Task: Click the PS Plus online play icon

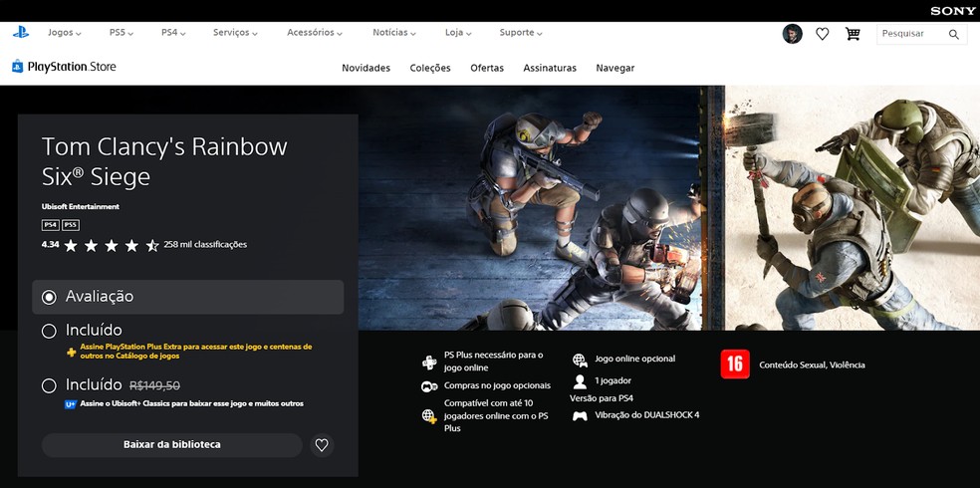Action: [x=429, y=362]
